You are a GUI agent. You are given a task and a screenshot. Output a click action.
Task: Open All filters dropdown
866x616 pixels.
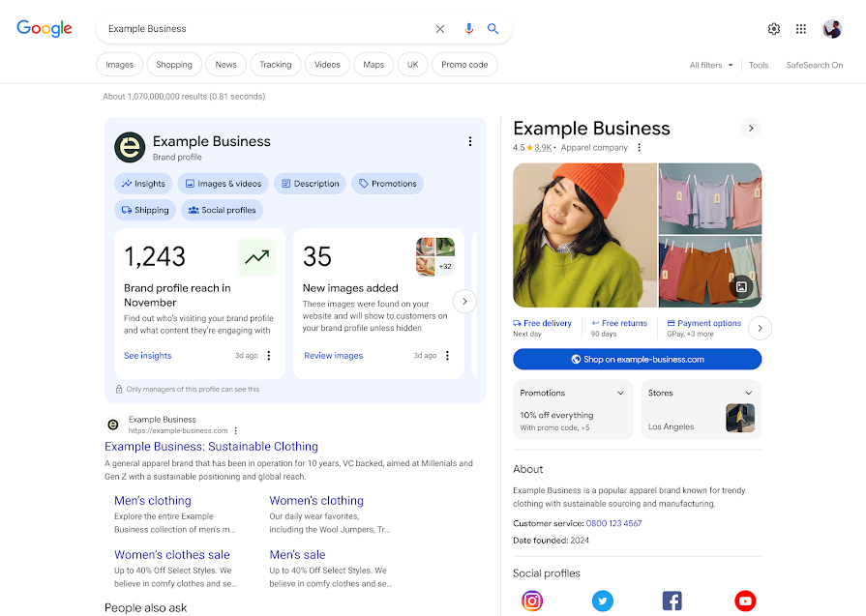711,65
